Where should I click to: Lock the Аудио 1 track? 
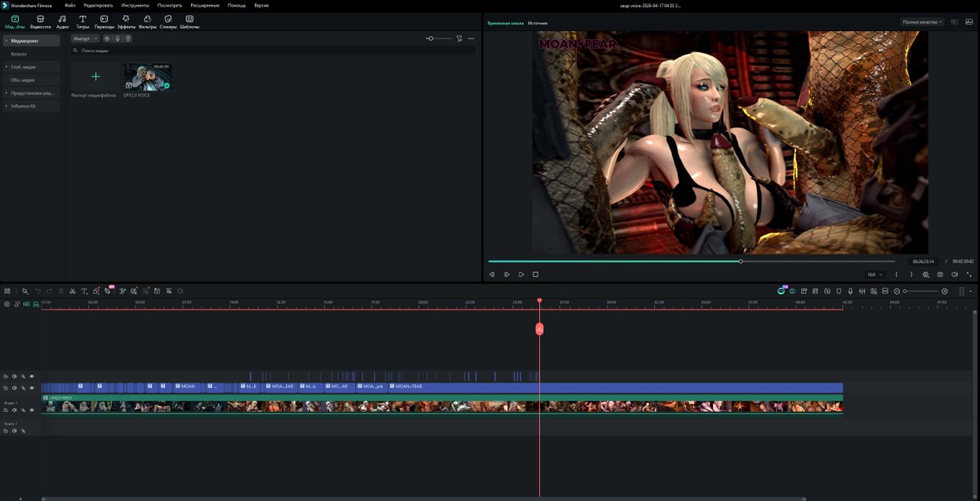pos(6,431)
